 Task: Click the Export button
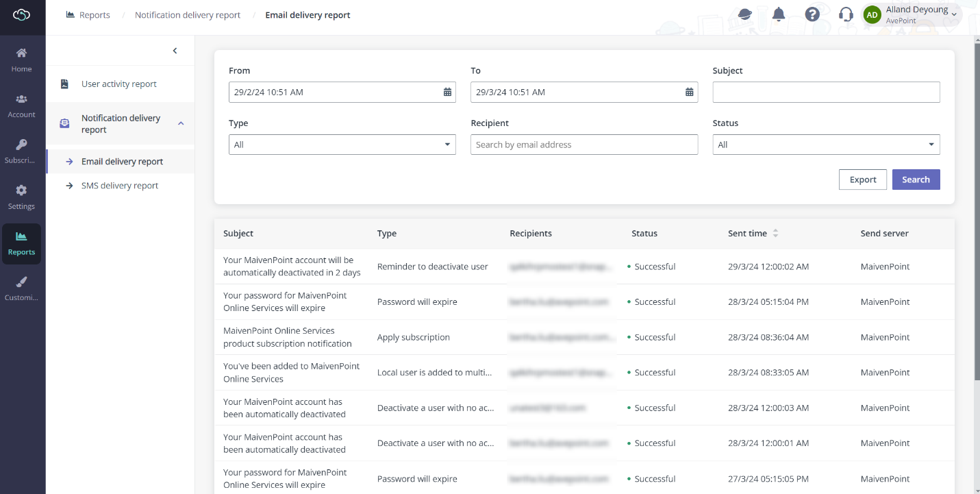click(863, 180)
